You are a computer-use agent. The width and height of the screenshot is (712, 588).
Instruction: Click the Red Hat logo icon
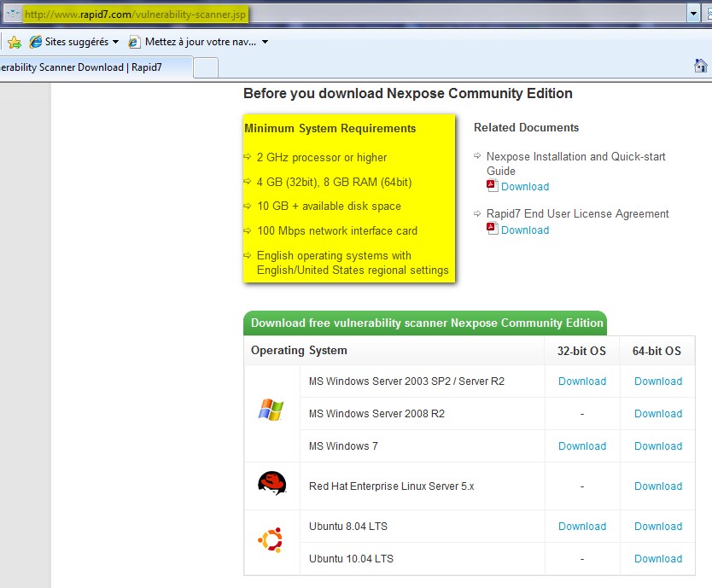[x=272, y=483]
